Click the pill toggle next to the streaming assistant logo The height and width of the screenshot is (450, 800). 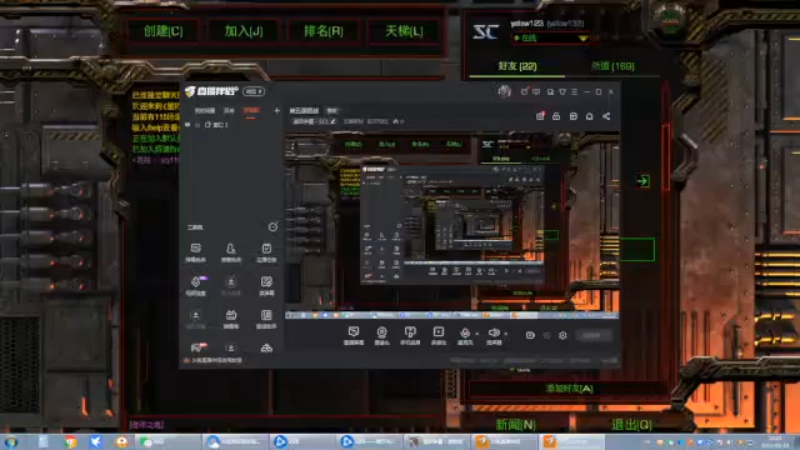(x=254, y=91)
